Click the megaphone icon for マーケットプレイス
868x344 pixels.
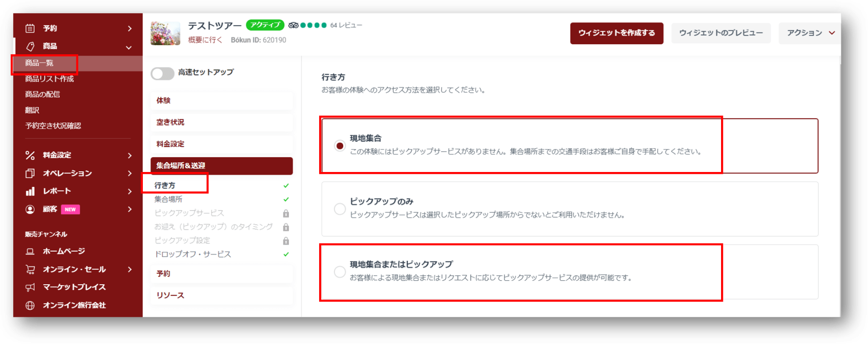(30, 287)
